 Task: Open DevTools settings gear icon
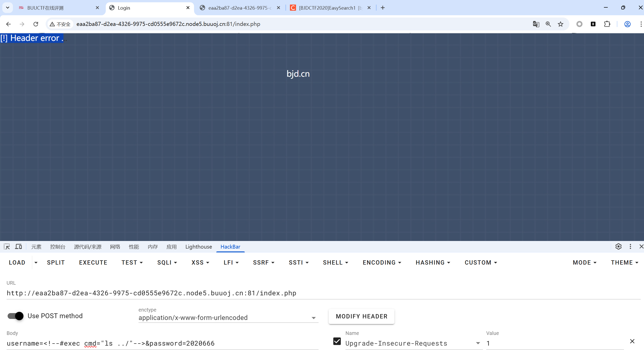(x=618, y=247)
